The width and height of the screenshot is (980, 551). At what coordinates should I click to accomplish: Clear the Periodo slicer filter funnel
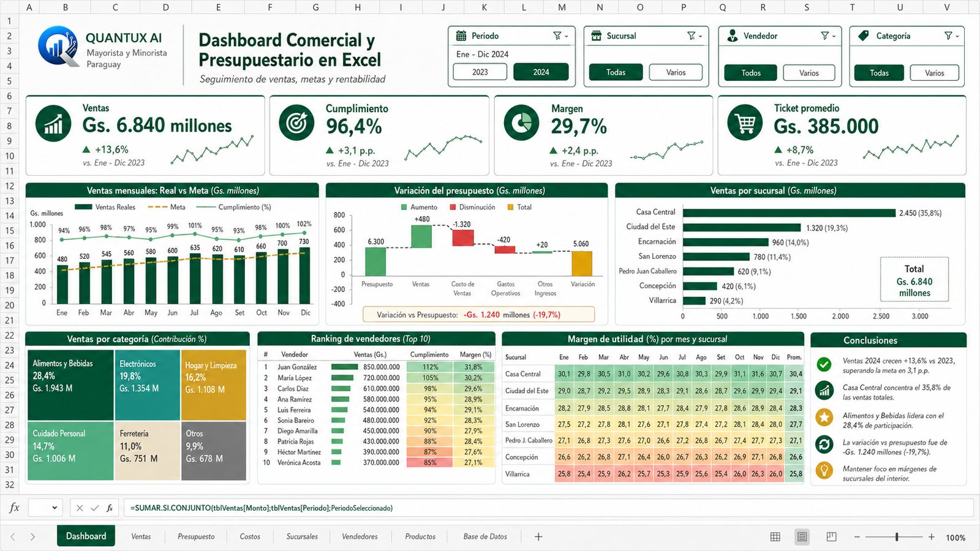click(x=557, y=36)
